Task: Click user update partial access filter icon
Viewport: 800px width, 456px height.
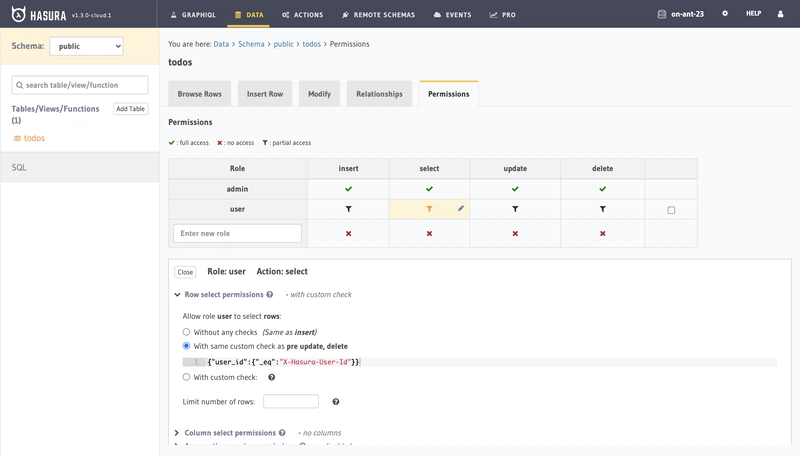Action: pos(515,209)
